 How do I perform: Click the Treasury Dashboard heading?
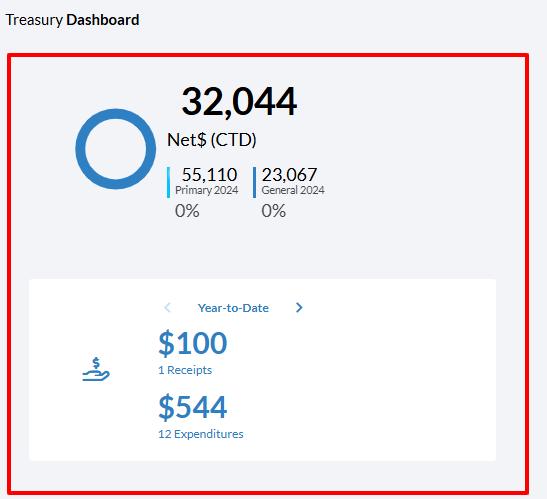pos(73,20)
